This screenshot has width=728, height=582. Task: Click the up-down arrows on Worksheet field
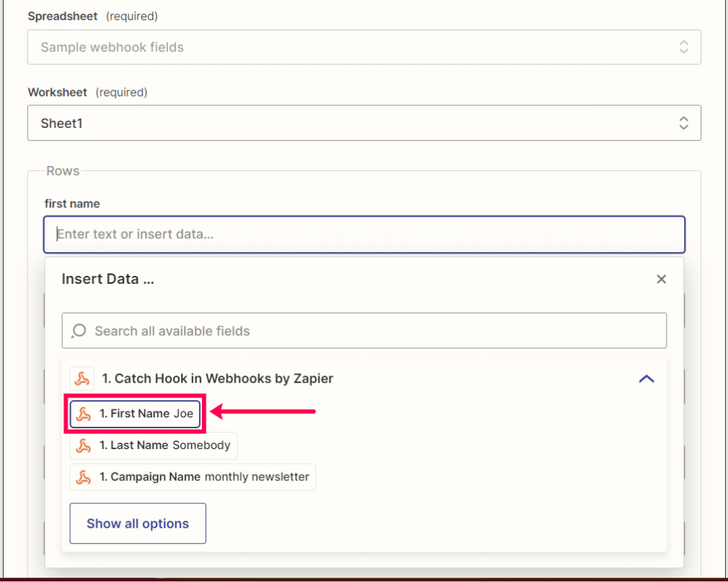[683, 123]
